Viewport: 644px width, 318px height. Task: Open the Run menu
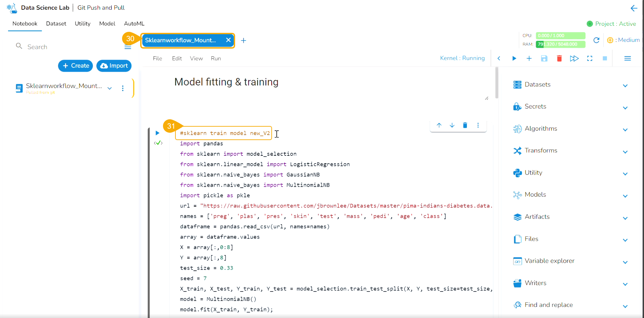coord(216,58)
